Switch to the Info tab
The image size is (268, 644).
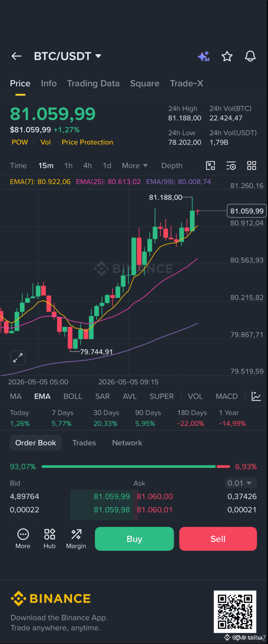coord(49,83)
